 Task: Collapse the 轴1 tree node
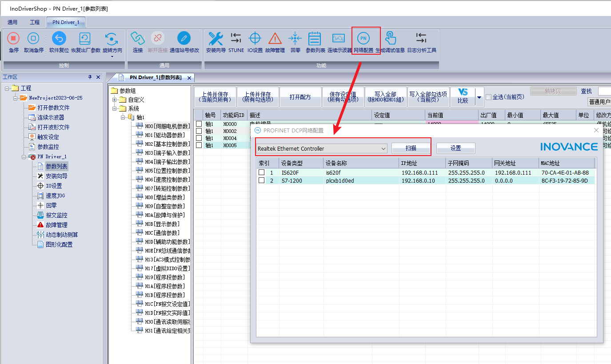123,117
